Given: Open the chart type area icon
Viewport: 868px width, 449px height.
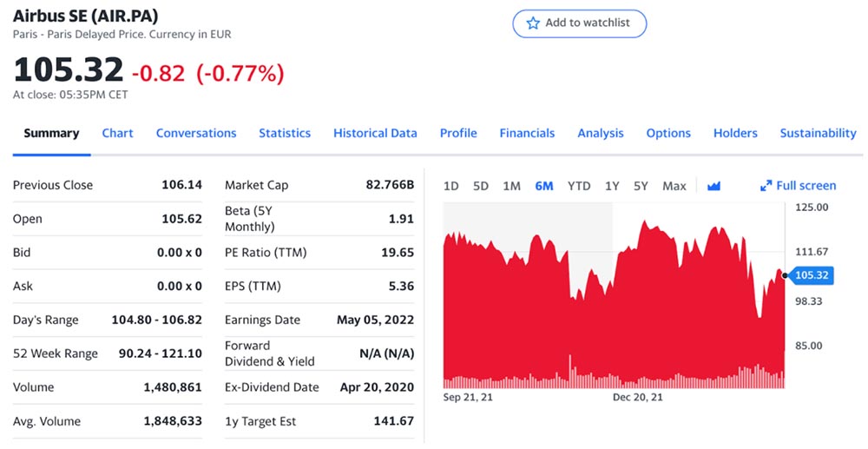Looking at the screenshot, I should (x=713, y=186).
